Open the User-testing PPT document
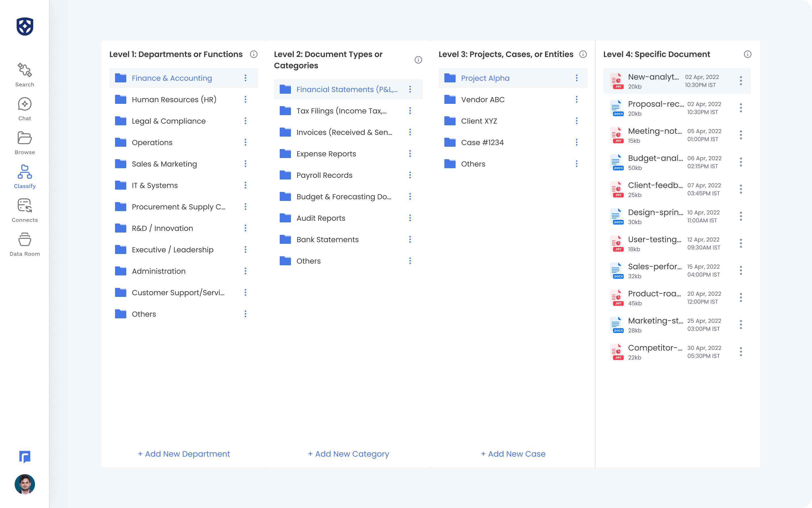The width and height of the screenshot is (812, 508). 677,244
